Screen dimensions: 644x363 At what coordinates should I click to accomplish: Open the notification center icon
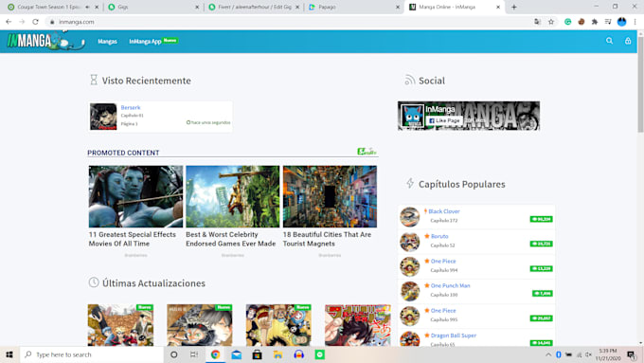(631, 354)
